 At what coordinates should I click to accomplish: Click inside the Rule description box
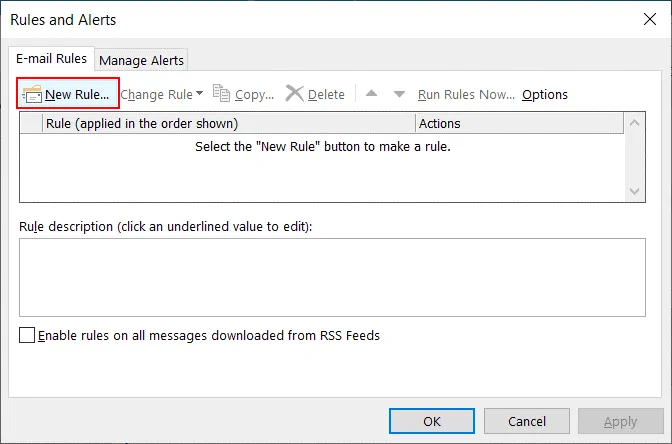(x=332, y=277)
